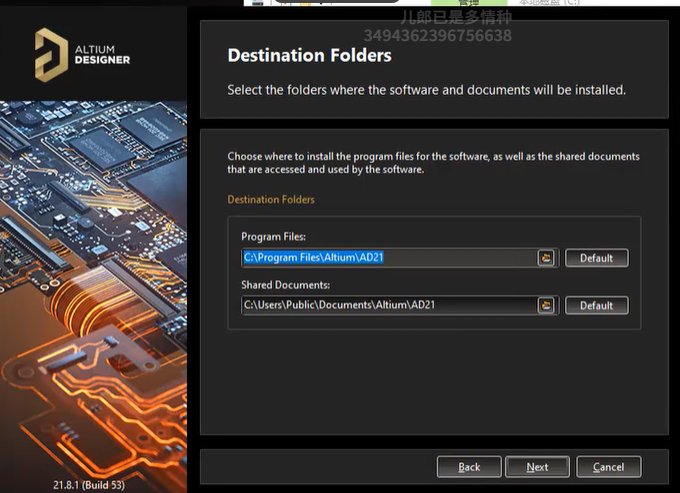Viewport: 680px width, 493px height.
Task: Reset Program Files path with Default button
Action: click(596, 258)
